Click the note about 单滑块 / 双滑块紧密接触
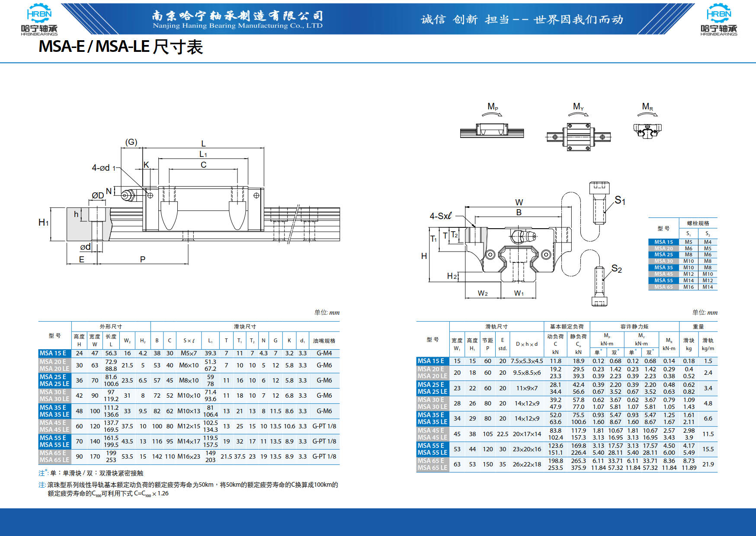 91,473
